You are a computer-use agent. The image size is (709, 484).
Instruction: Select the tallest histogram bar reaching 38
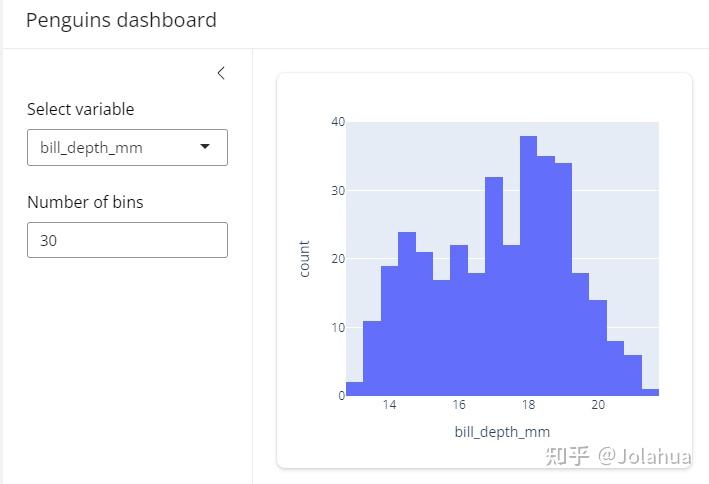tap(528, 266)
